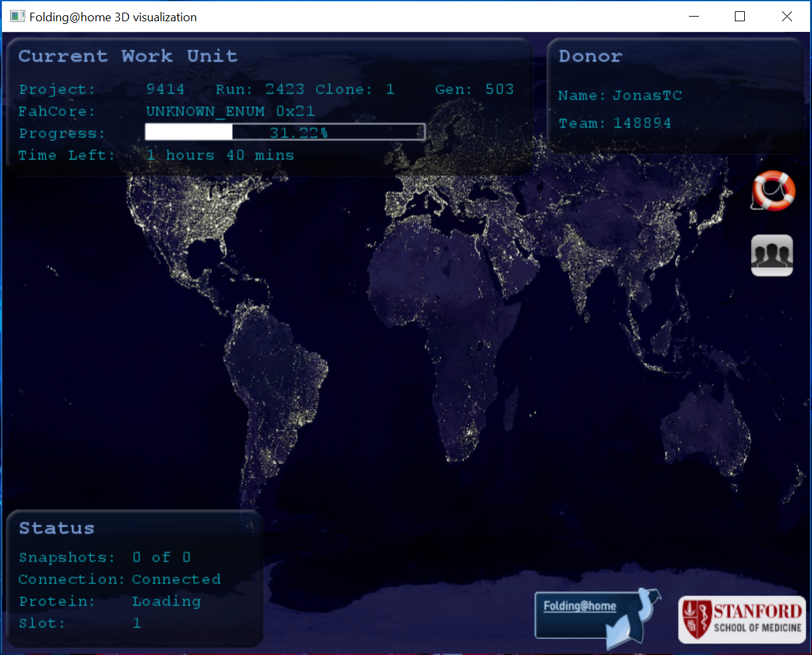Image resolution: width=812 pixels, height=655 pixels.
Task: Click the Run value 2423
Action: [285, 89]
